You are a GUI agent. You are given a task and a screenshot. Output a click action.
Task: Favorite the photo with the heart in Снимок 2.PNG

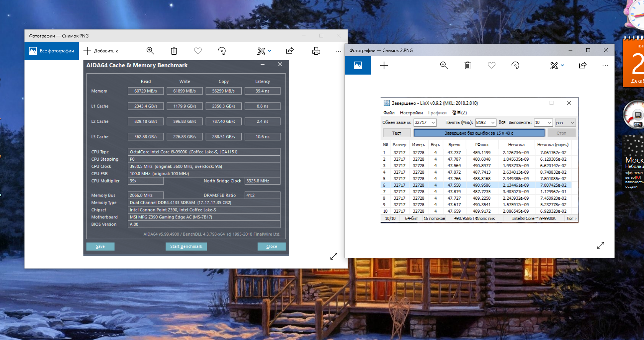[x=492, y=65]
